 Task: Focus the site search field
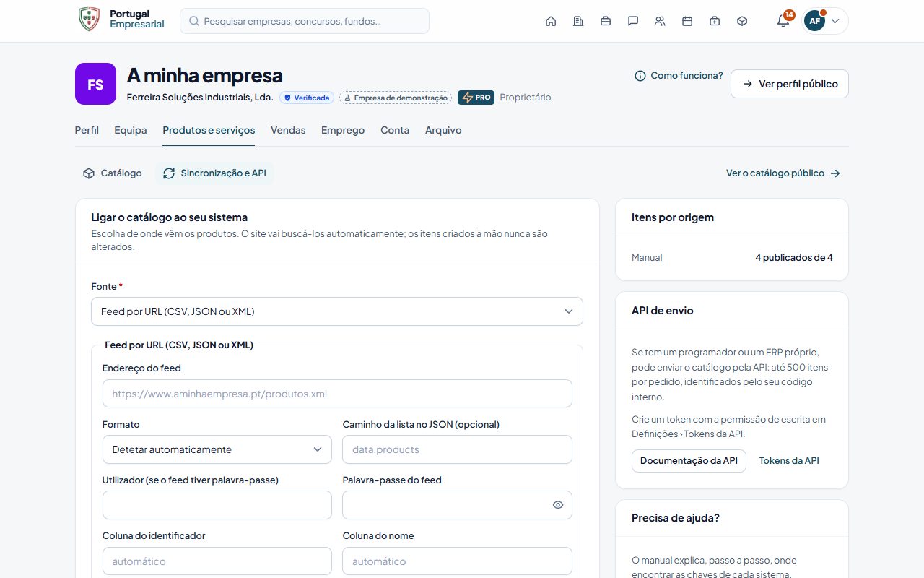[305, 21]
